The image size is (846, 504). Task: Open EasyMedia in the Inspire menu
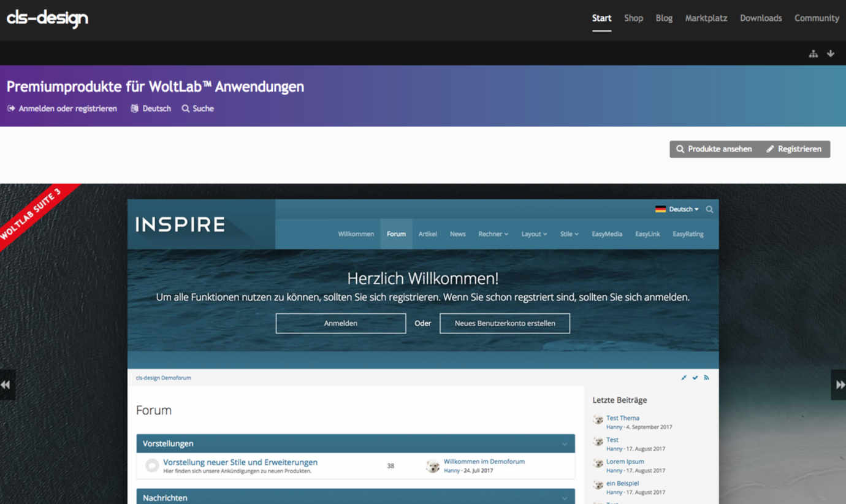tap(607, 234)
